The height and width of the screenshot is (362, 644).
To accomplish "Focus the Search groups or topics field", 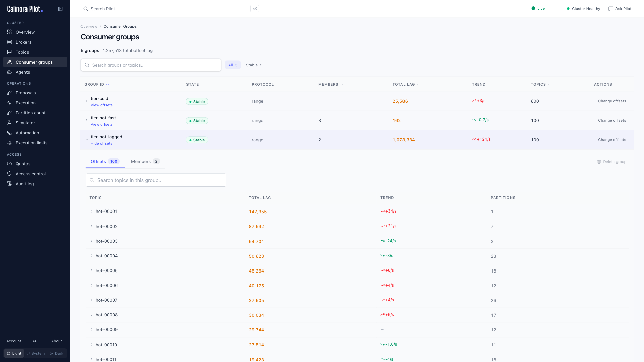I will (x=151, y=65).
